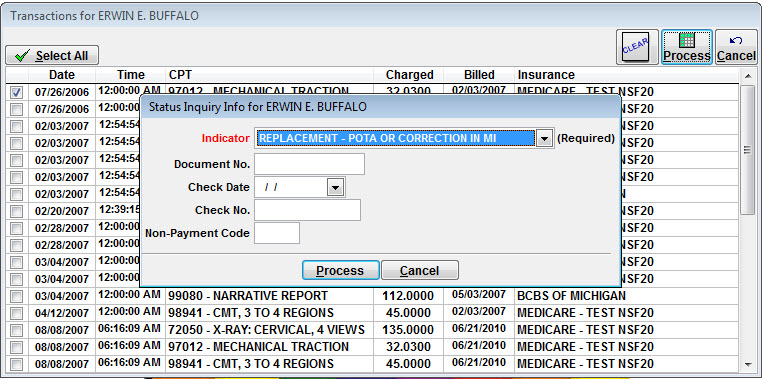Uncheck the checked 07/26/2006 Mechanical Traction row

tap(17, 92)
